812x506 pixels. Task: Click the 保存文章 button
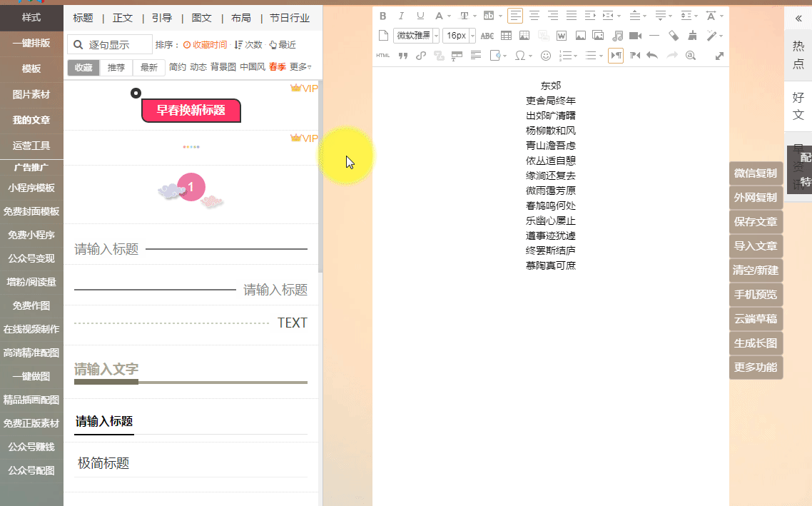(x=756, y=221)
